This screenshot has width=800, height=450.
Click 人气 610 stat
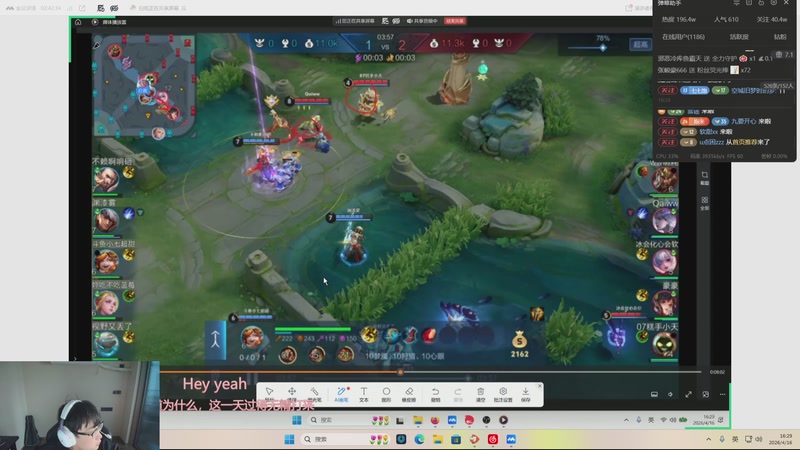point(726,19)
